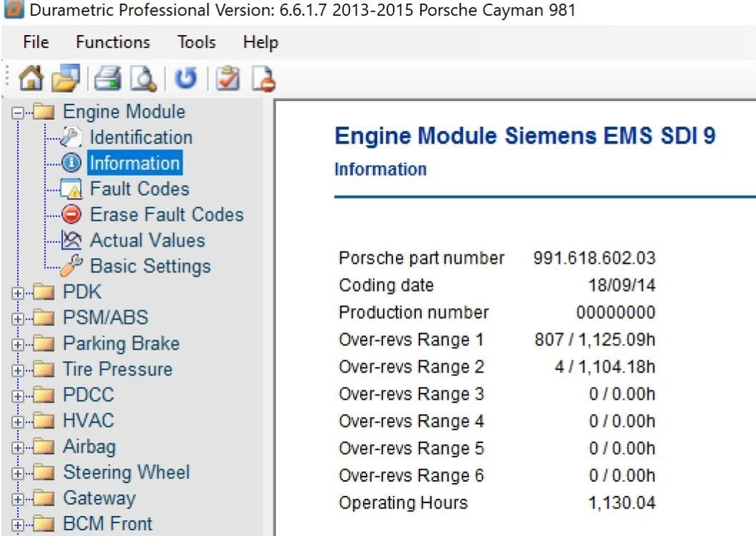Expand the Steering Wheel tree node
The width and height of the screenshot is (756, 536).
click(18, 473)
